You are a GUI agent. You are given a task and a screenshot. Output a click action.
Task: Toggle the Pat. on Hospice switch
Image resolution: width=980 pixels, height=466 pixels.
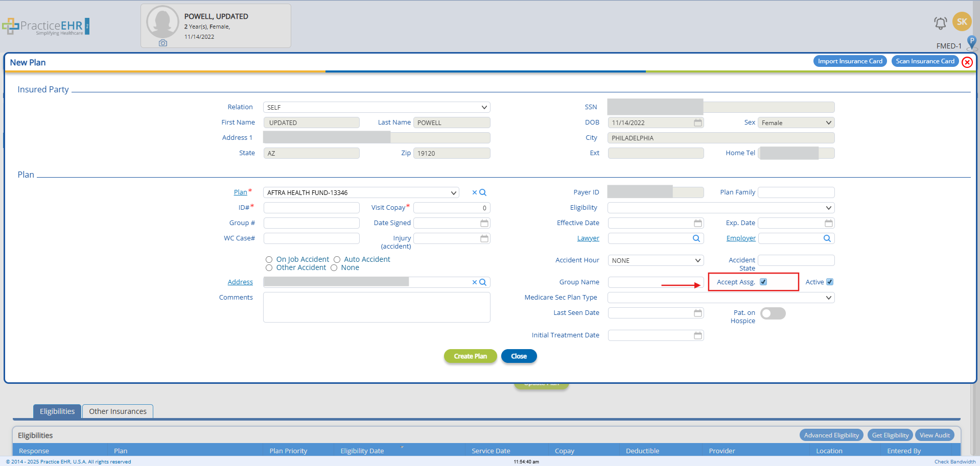point(773,313)
